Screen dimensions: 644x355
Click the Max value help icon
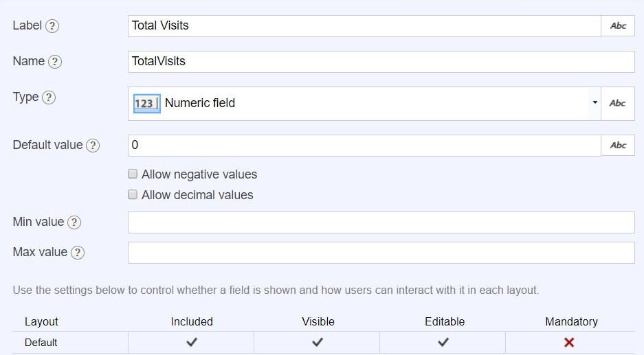[x=78, y=253]
